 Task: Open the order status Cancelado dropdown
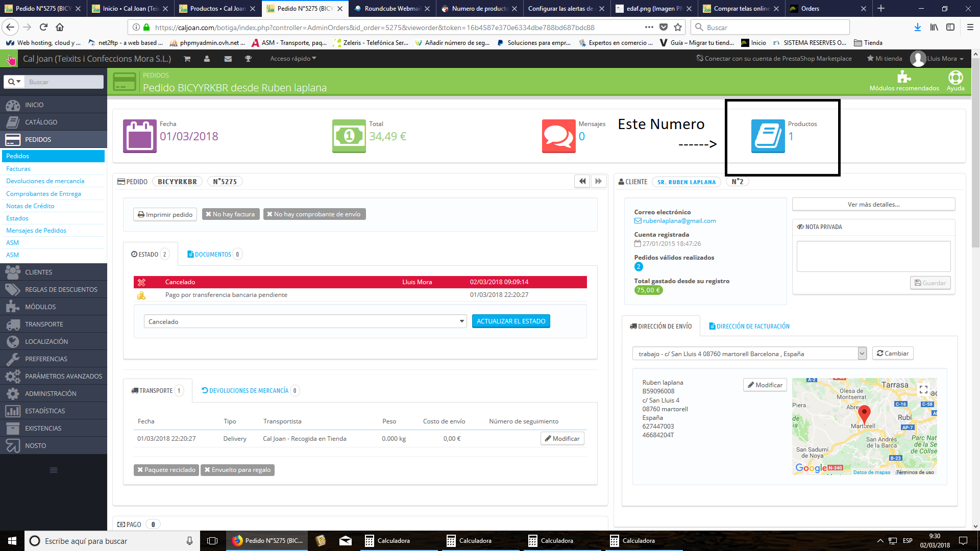305,321
